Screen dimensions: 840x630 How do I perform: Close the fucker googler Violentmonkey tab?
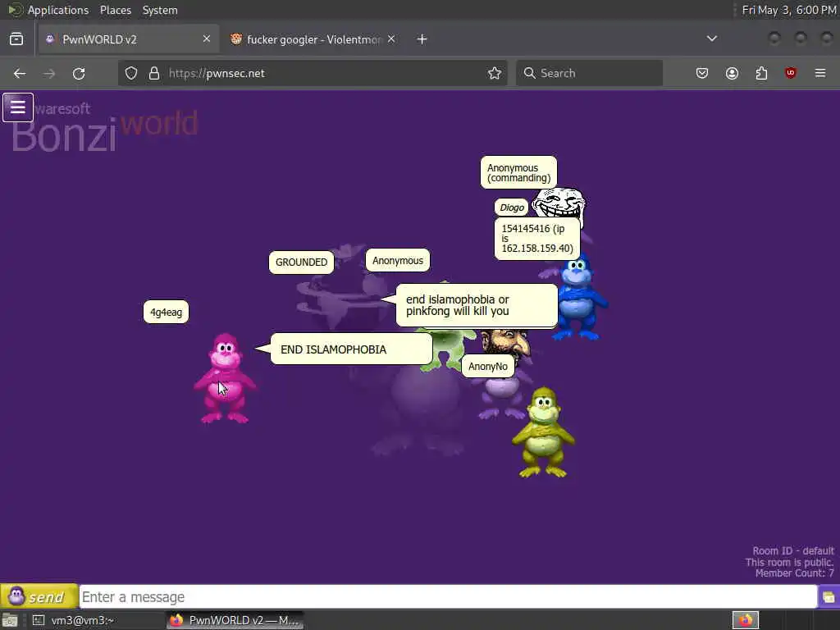point(391,39)
